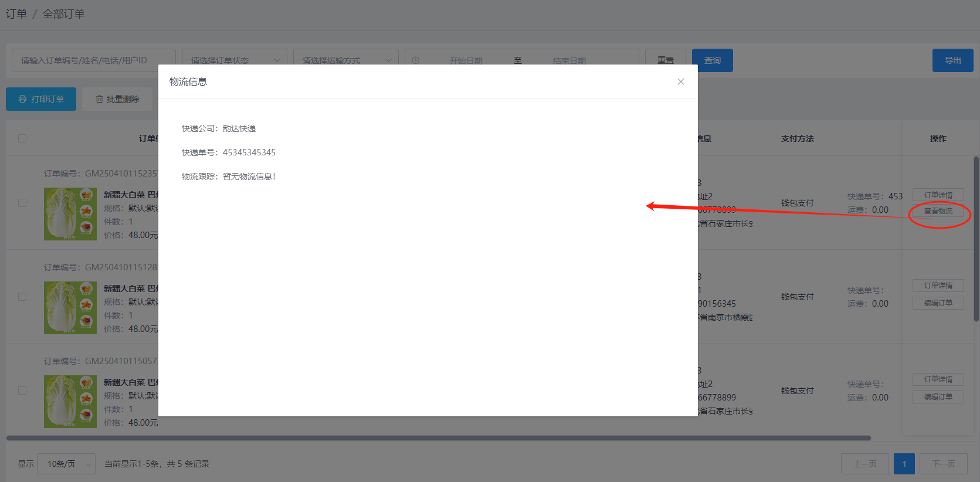This screenshot has height=482, width=980.
Task: Click 查看物流 for the first order
Action: (x=938, y=211)
